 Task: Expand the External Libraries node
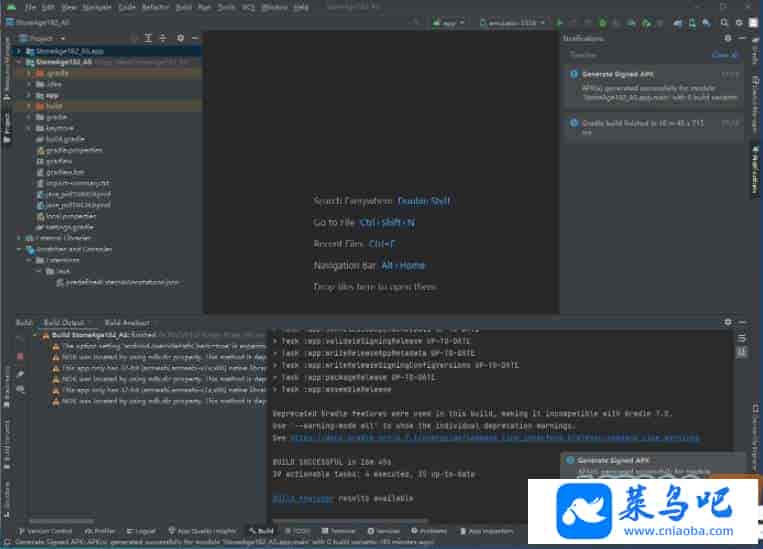(x=20, y=238)
